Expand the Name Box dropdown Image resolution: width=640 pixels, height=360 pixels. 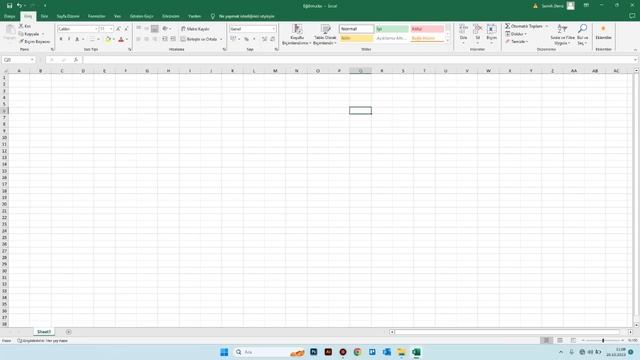coord(32,60)
